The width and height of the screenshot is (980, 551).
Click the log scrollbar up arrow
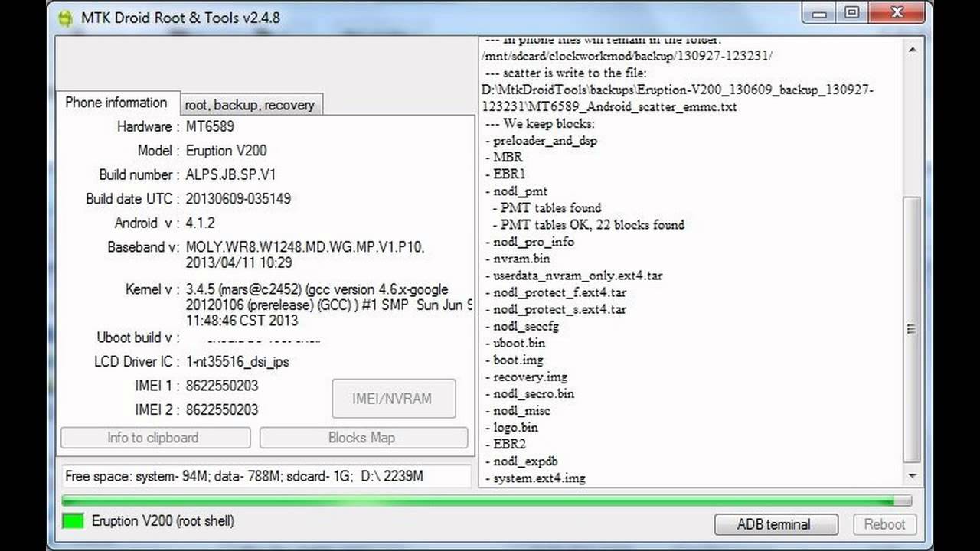click(x=911, y=50)
